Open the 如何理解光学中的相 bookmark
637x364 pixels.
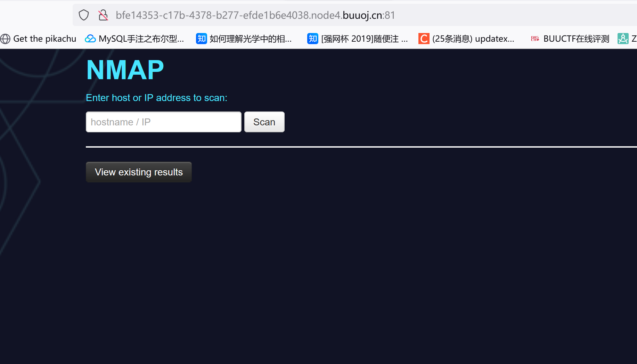coord(244,39)
